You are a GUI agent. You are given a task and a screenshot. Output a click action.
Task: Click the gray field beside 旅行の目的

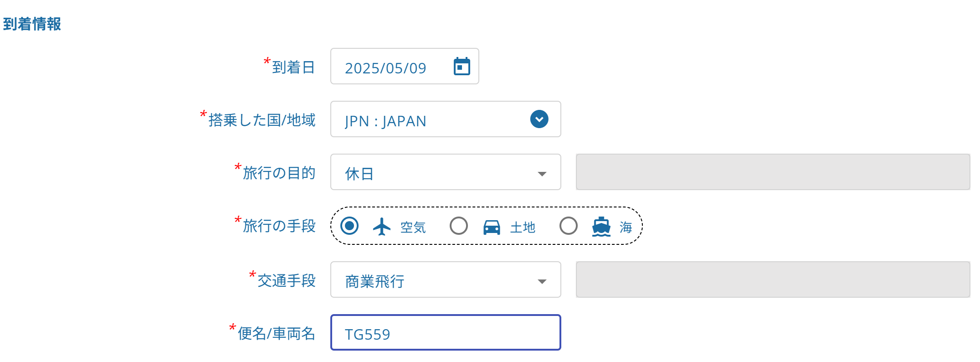[x=773, y=172]
